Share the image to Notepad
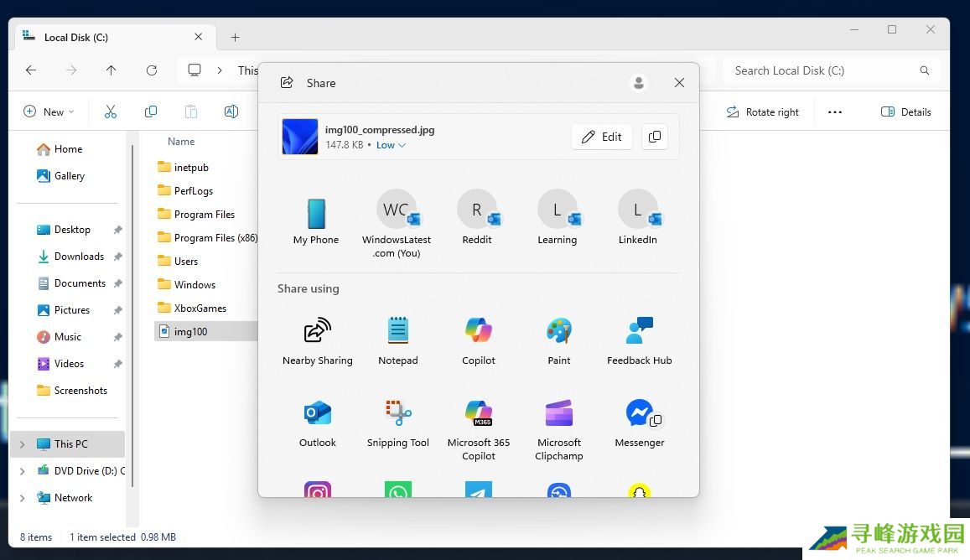 tap(397, 341)
